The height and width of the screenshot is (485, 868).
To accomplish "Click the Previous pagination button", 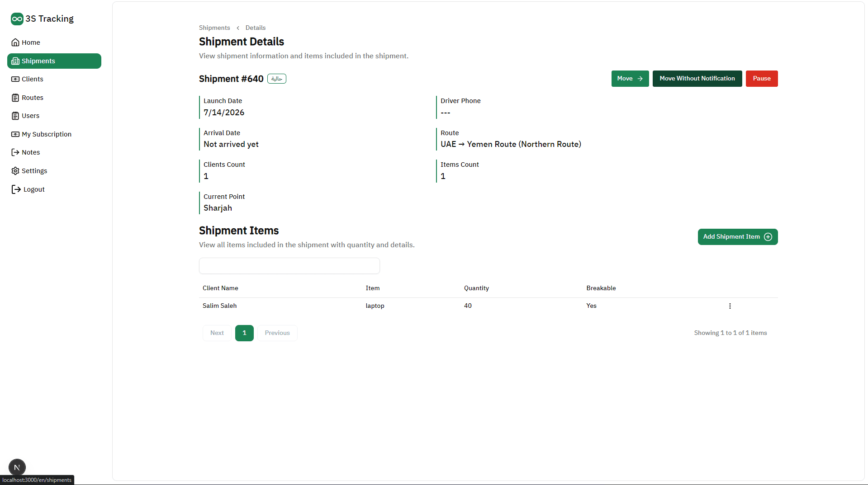I will 277,333.
